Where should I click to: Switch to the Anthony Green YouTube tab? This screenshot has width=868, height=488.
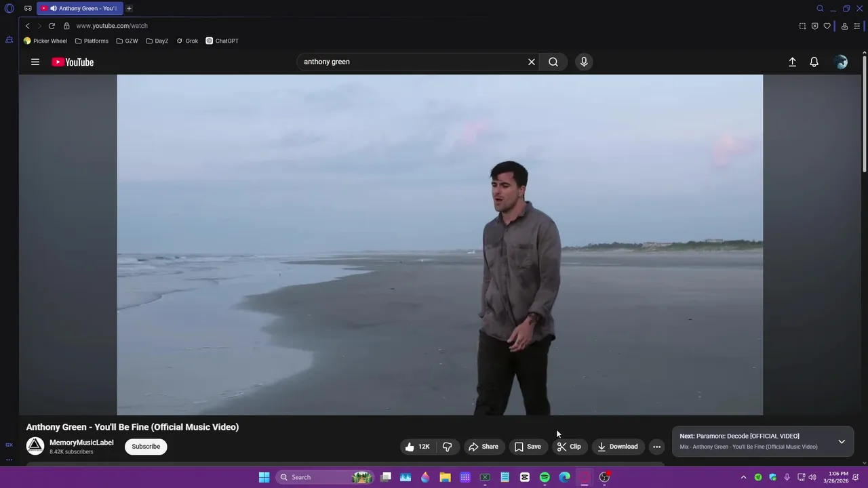[79, 8]
